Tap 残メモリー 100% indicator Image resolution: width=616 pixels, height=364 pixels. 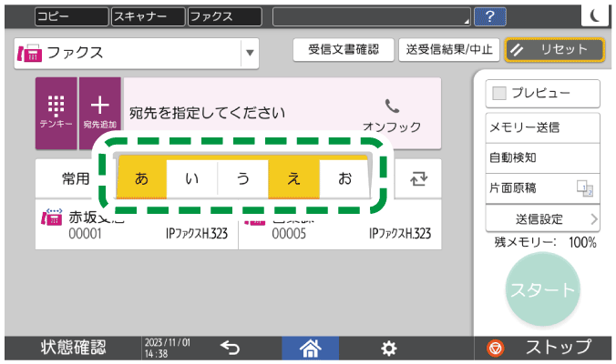(x=545, y=242)
